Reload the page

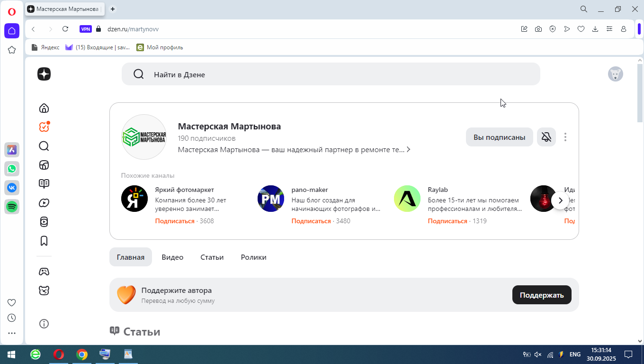click(x=65, y=29)
